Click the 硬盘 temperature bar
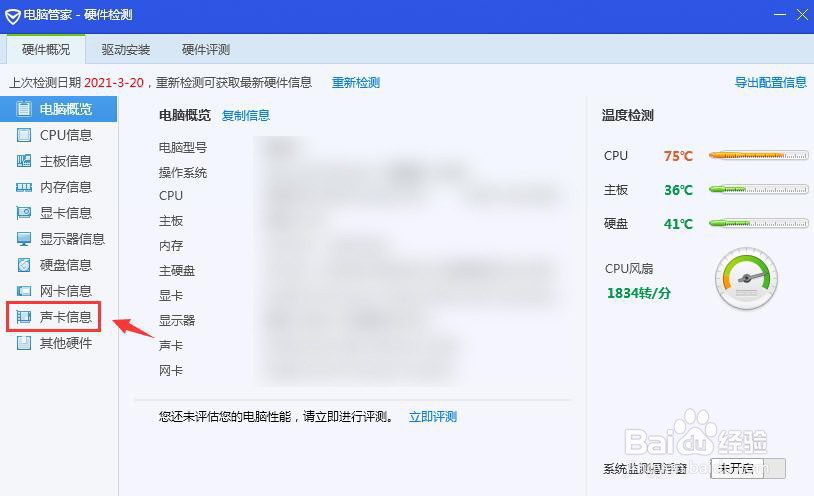This screenshot has width=814, height=496. click(x=758, y=223)
